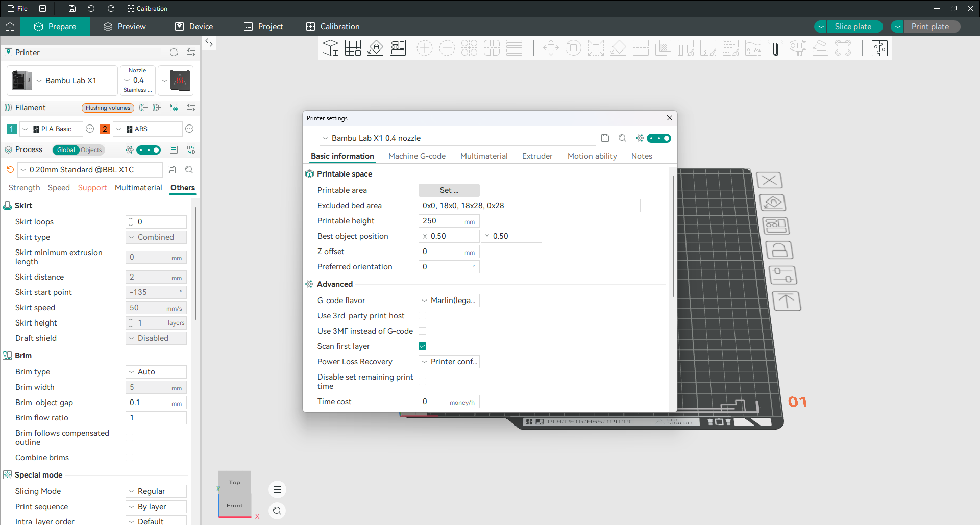Toggle advanced mode switch in Process header

149,150
